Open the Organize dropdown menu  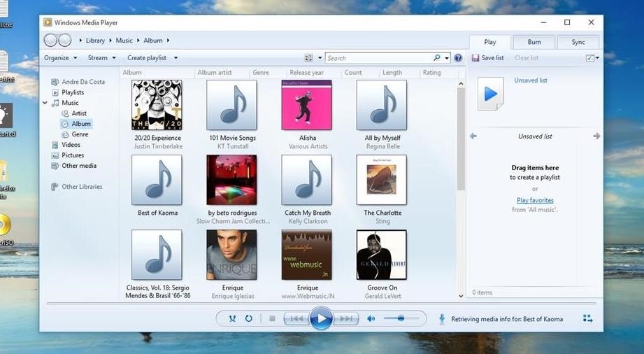click(61, 58)
